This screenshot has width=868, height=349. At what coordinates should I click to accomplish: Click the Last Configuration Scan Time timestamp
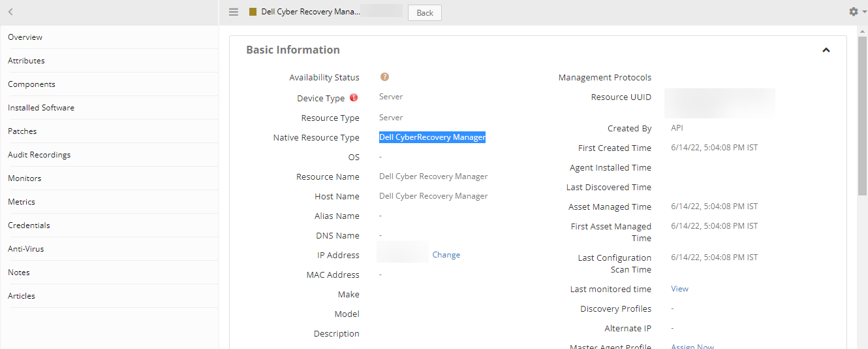[x=715, y=258]
